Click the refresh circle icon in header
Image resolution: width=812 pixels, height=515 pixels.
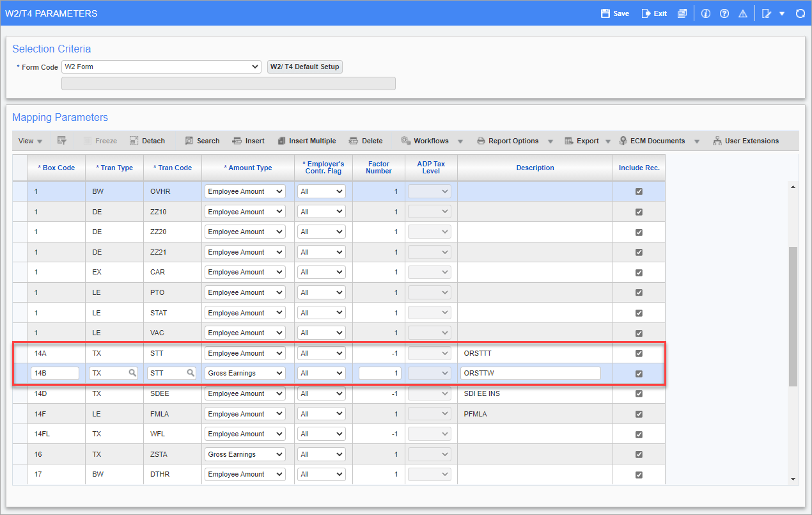(800, 13)
